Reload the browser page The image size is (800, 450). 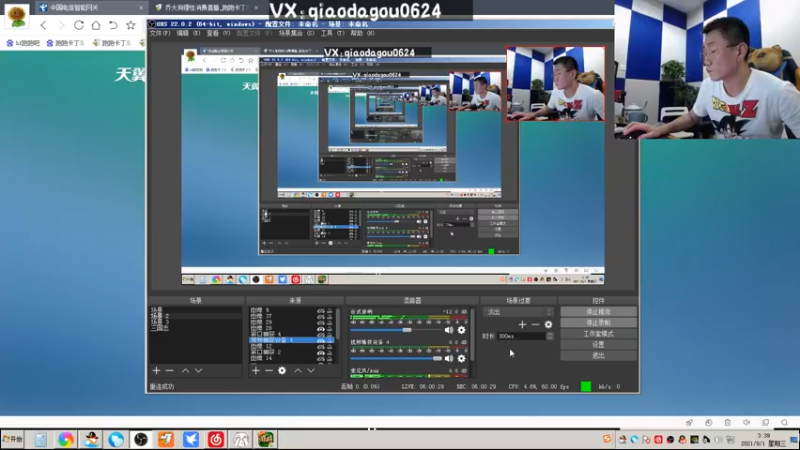[x=79, y=25]
